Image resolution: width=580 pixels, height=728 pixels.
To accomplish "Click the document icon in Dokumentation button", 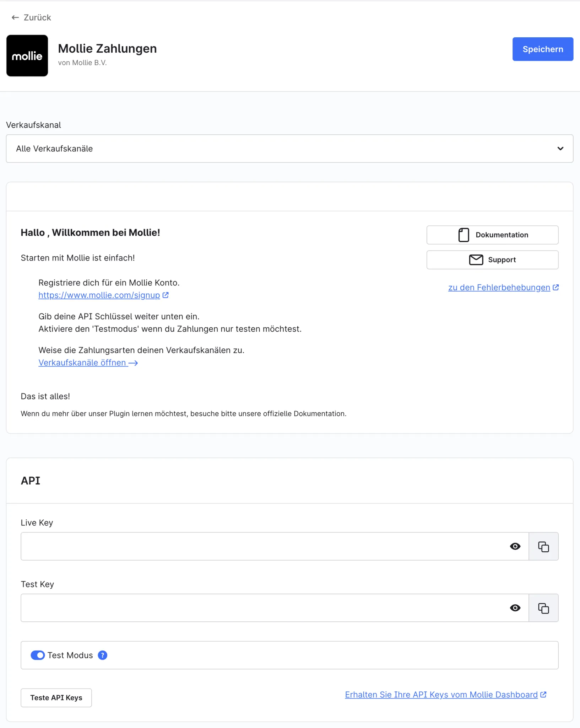I will click(464, 235).
